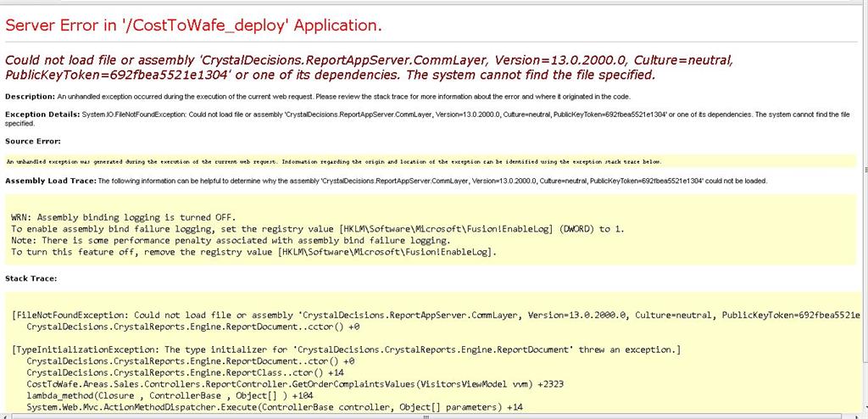The width and height of the screenshot is (868, 419).
Task: Click the horizontal scrollbar at the page bottom
Action: [431, 416]
